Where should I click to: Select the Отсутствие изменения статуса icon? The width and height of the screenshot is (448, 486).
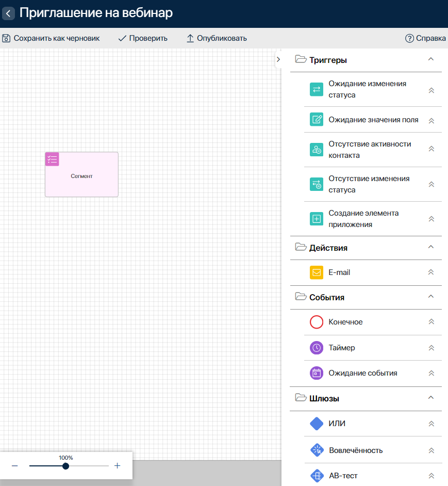point(317,184)
